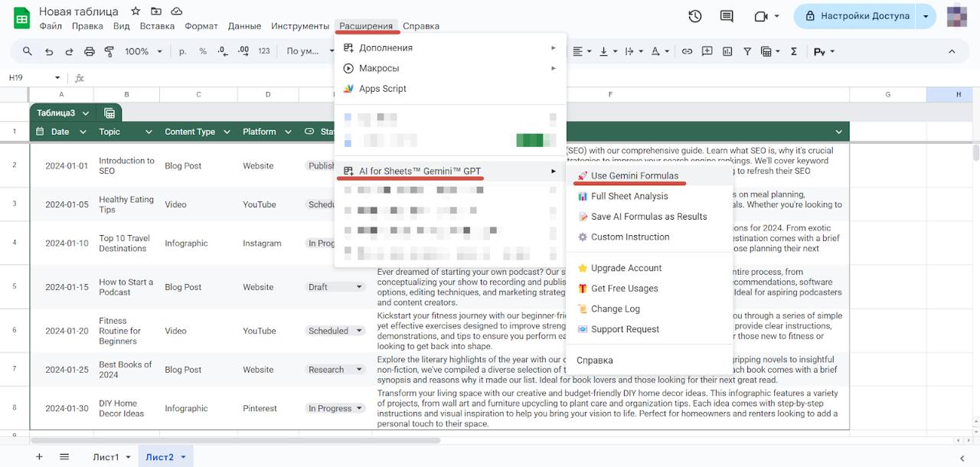Open Макросы submenu
This screenshot has width=980, height=467.
(x=450, y=68)
